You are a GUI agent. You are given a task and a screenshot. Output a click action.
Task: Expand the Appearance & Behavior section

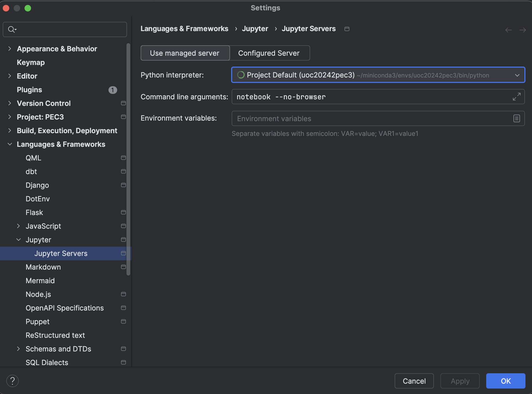point(10,49)
